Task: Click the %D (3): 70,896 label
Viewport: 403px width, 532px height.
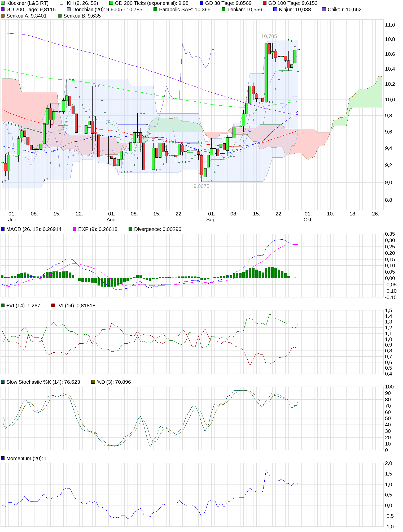Action: tap(114, 382)
